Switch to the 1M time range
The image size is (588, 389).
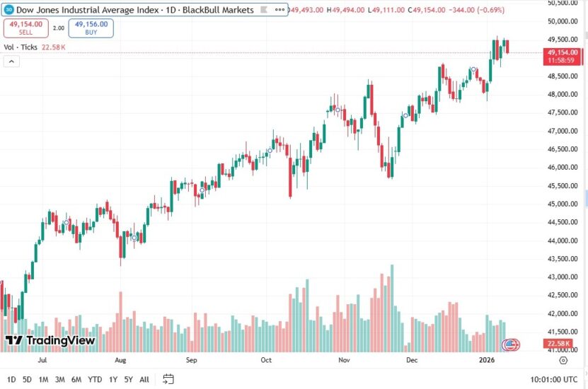point(43,379)
